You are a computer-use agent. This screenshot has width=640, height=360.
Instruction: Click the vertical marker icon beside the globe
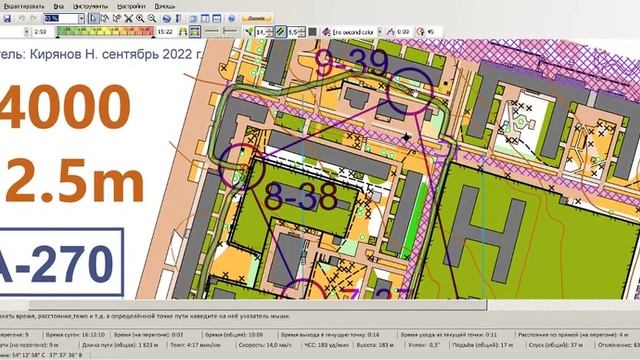178,18
